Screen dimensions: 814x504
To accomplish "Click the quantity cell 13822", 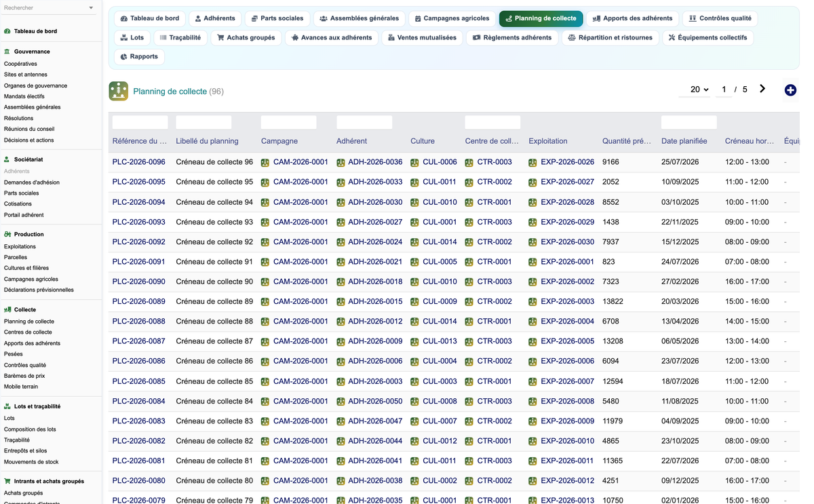I will pos(613,301).
